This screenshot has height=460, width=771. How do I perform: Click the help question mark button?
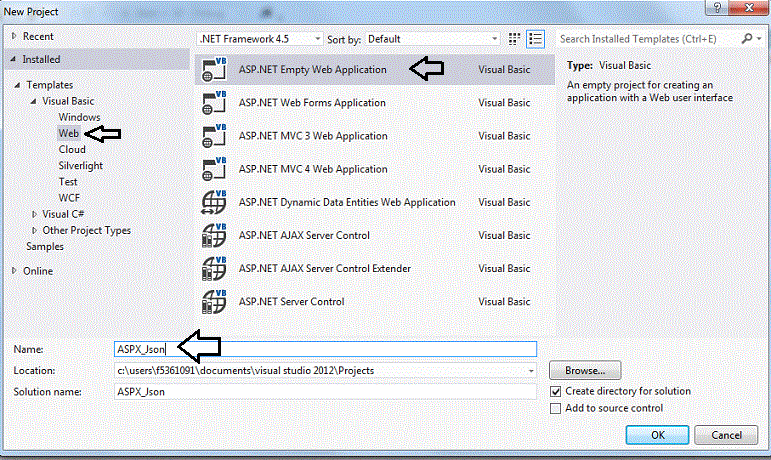point(717,8)
